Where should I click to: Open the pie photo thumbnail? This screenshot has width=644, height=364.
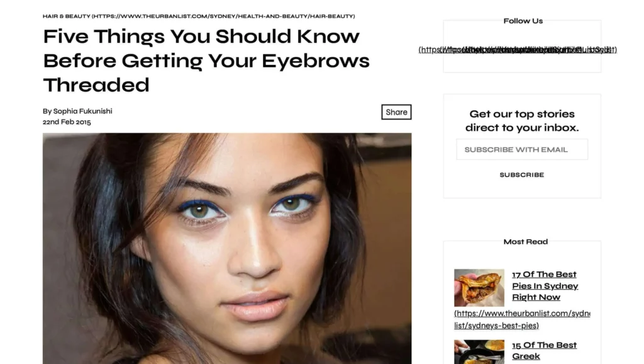click(x=479, y=288)
